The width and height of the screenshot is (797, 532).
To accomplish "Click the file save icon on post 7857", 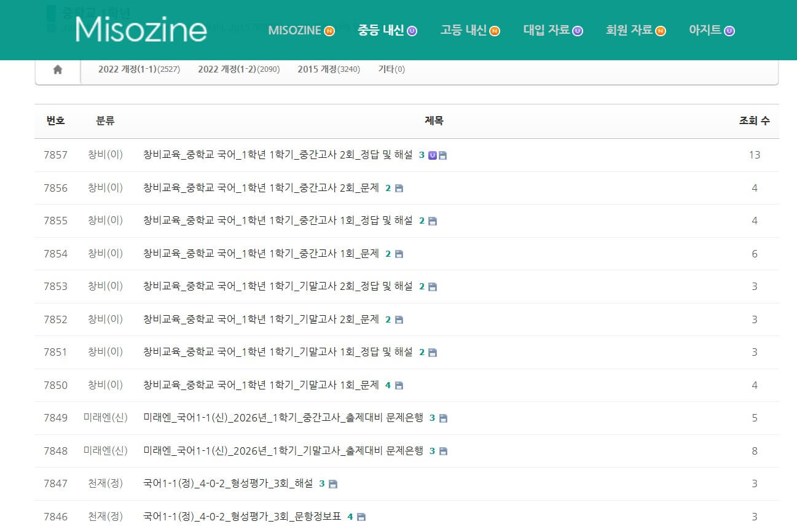I will pyautogui.click(x=442, y=155).
